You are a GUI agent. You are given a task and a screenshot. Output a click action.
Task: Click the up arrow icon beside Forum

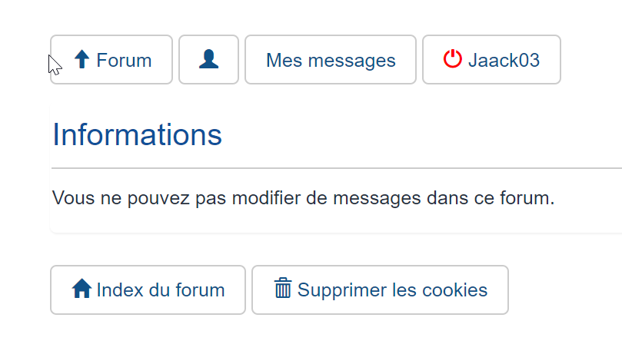82,59
